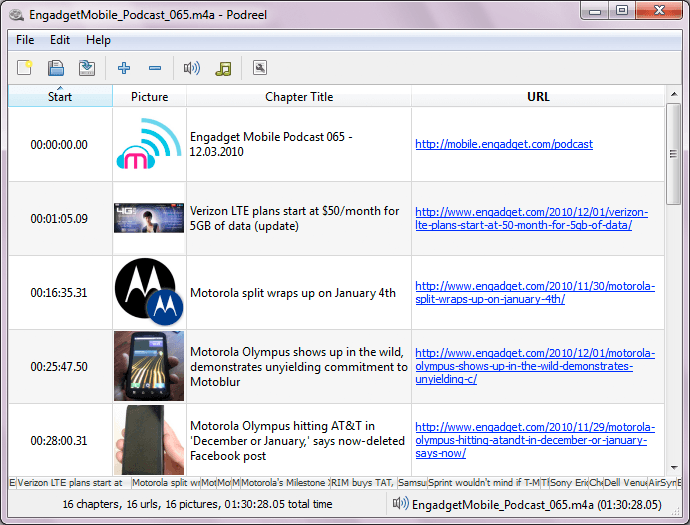Open the Verizon LTE plans URL link

click(532, 218)
